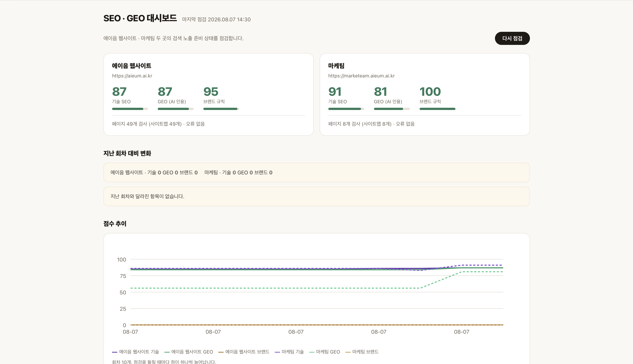The width and height of the screenshot is (633, 364).
Task: Click 에이음 웹사이트 GEO (AI 인용) score 87
Action: click(165, 91)
